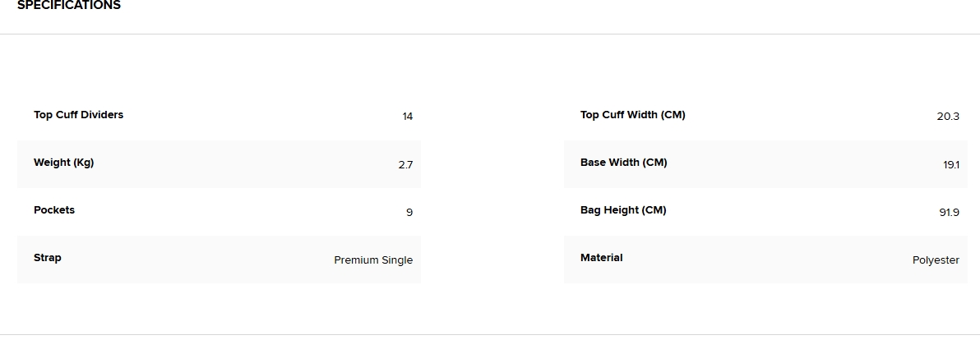Click the Base Width (CM) label
Screen dimensions: 980x340
623,163
